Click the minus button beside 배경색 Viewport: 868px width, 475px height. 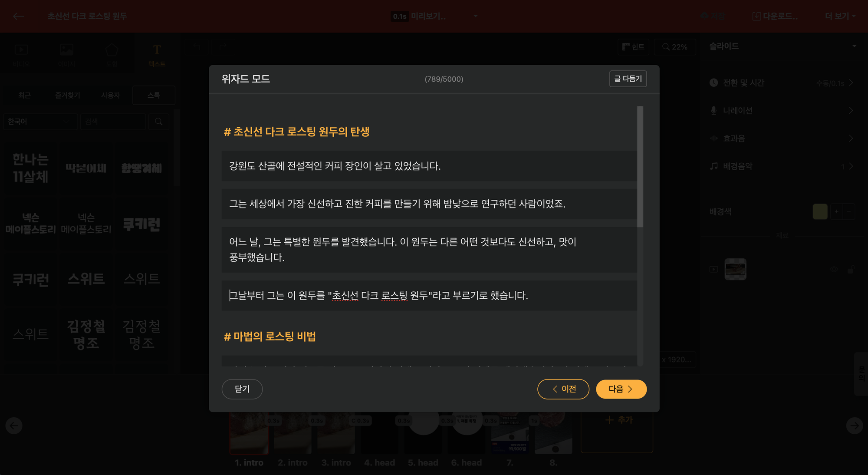pyautogui.click(x=849, y=211)
